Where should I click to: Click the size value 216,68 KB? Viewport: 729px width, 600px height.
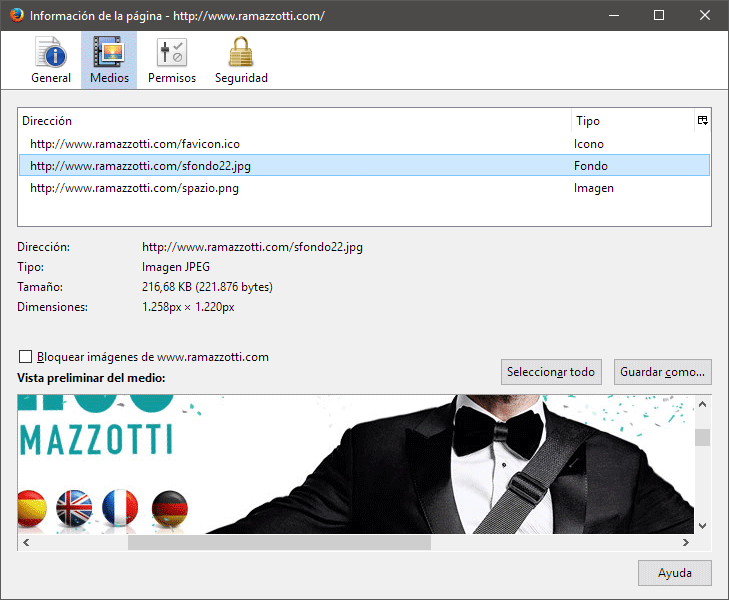[x=207, y=287]
